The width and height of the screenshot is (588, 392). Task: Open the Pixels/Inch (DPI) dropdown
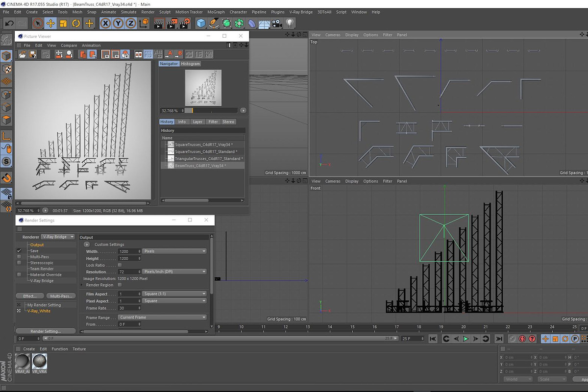(x=174, y=271)
